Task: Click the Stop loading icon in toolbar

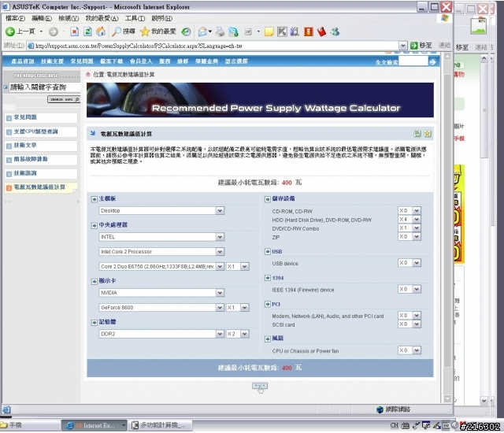Action: tap(74, 31)
